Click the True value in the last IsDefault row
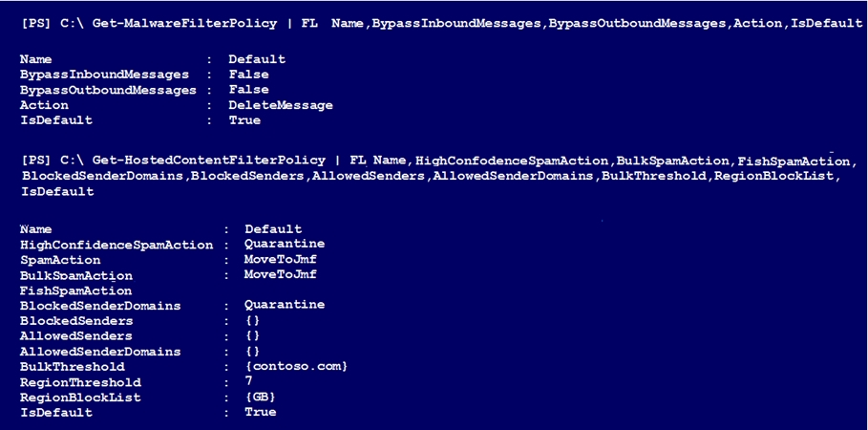This screenshot has width=868, height=430. click(260, 412)
